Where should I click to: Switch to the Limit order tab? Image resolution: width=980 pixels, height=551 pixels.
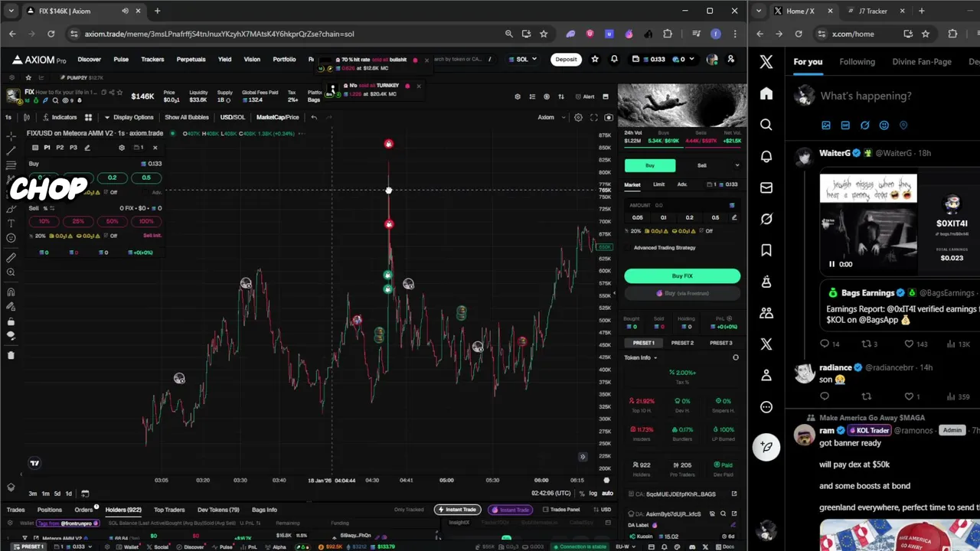pos(658,184)
